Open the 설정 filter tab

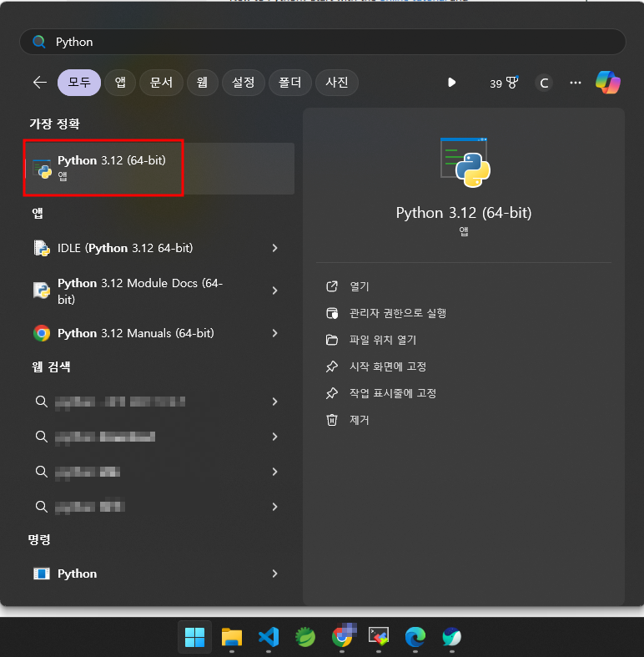tap(244, 82)
